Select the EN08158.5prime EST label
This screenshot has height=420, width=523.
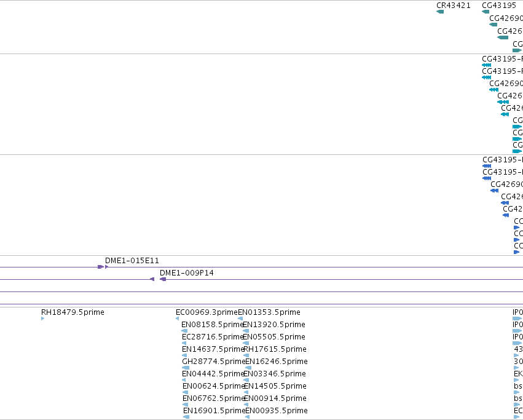pos(212,325)
